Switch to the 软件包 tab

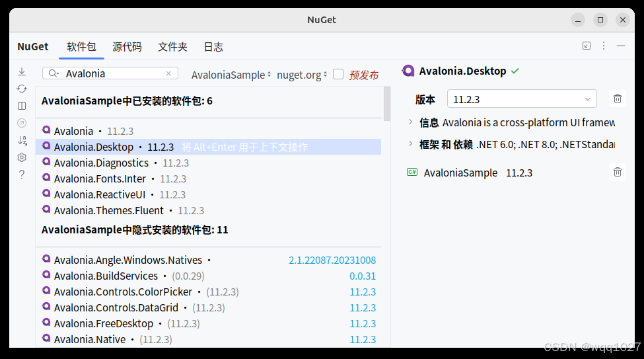tap(81, 46)
